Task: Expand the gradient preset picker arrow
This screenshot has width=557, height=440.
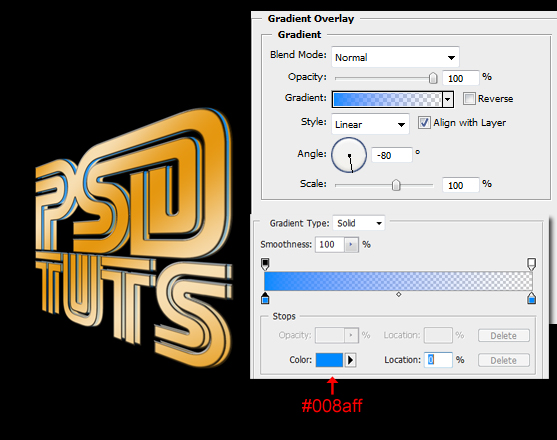Action: tap(448, 99)
